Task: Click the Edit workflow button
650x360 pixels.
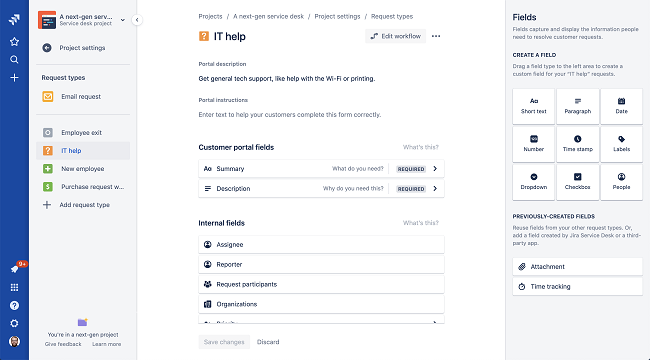Action: [x=395, y=36]
